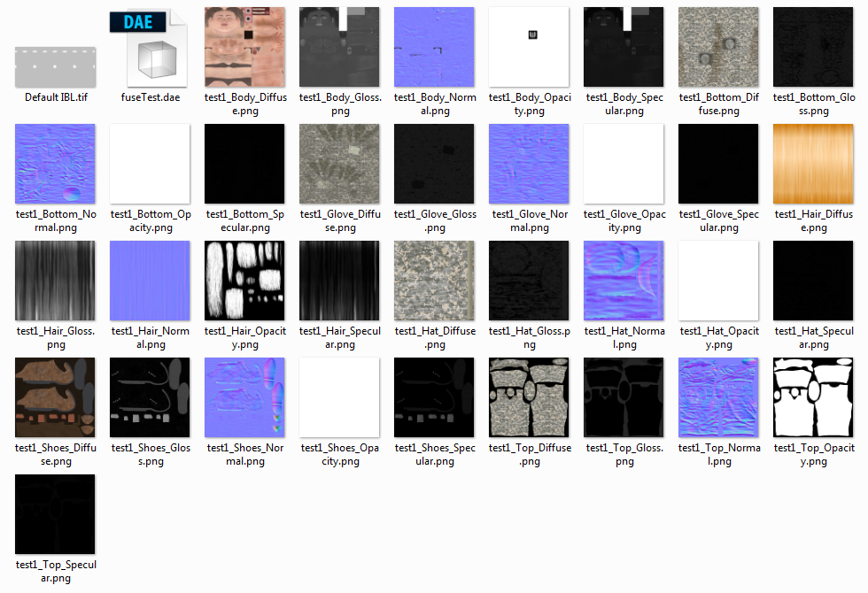Image resolution: width=868 pixels, height=593 pixels.
Task: Click the test1_Hat_Opacity.png thumbnail
Action: [x=718, y=281]
